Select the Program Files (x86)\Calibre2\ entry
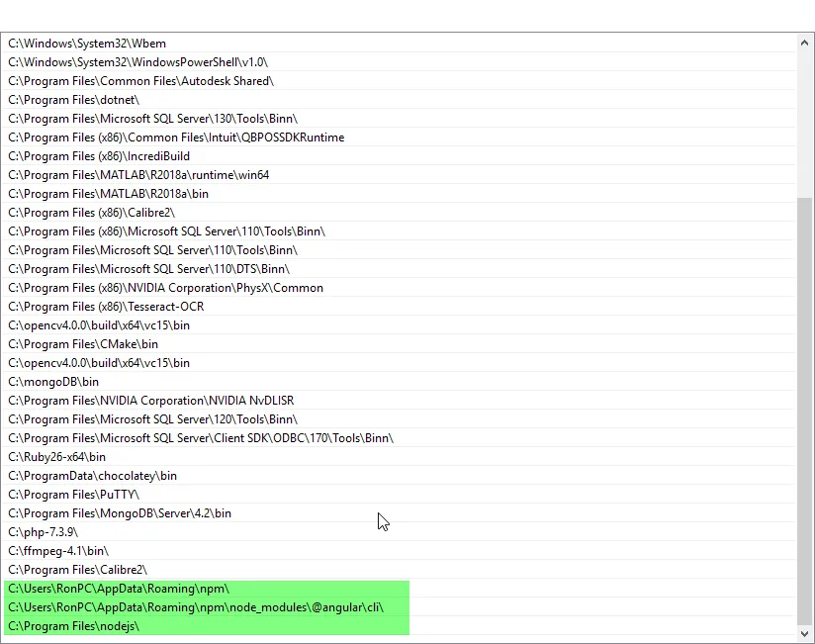 [x=400, y=213]
